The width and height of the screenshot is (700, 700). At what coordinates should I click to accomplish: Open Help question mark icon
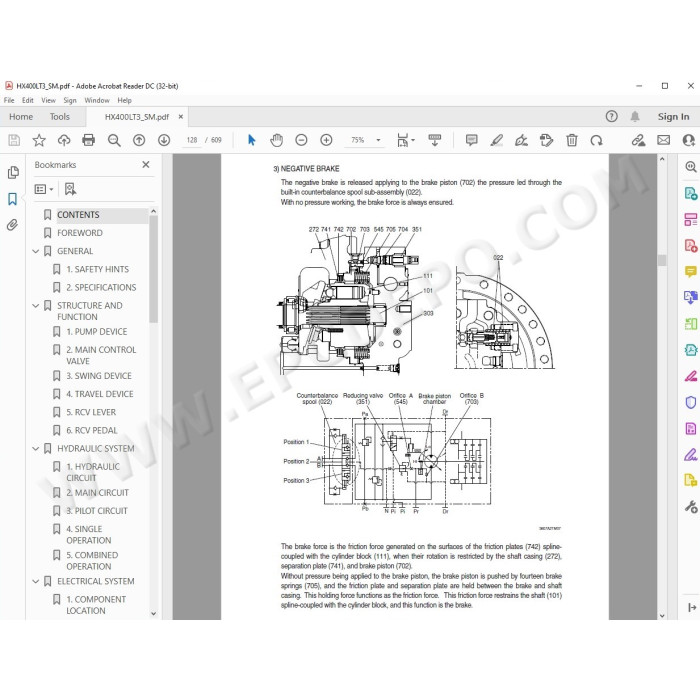[612, 117]
